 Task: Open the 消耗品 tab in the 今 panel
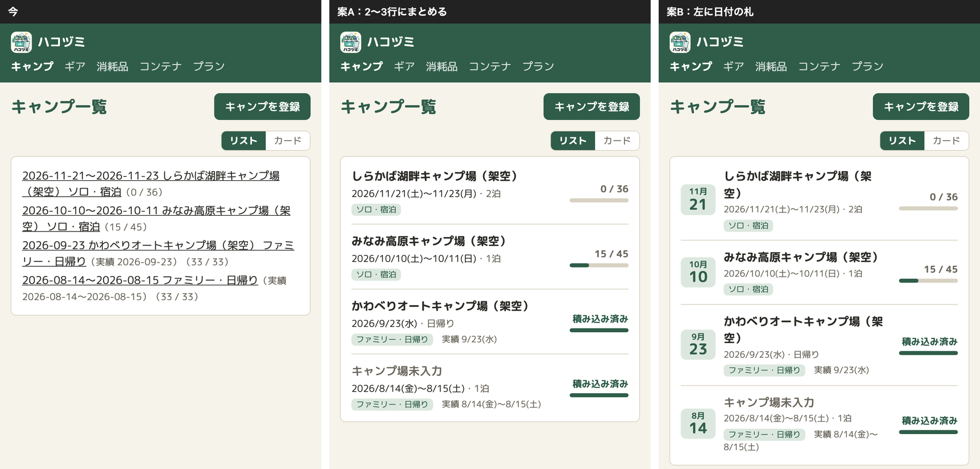click(x=112, y=66)
